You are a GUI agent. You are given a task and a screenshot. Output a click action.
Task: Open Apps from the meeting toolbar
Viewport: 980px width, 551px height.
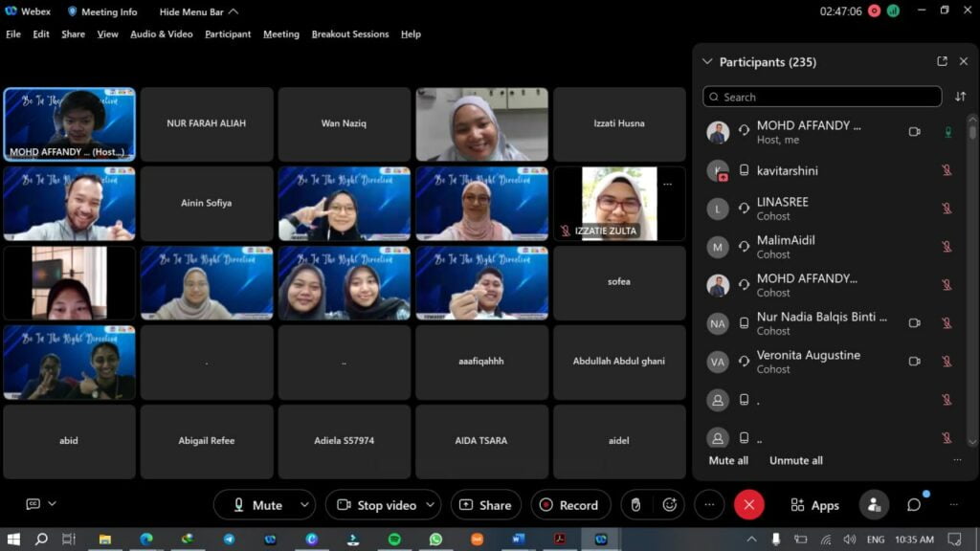[814, 505]
